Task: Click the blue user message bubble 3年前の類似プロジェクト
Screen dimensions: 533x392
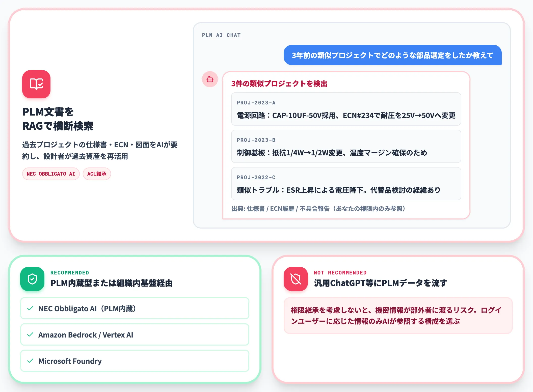Action: coord(393,55)
